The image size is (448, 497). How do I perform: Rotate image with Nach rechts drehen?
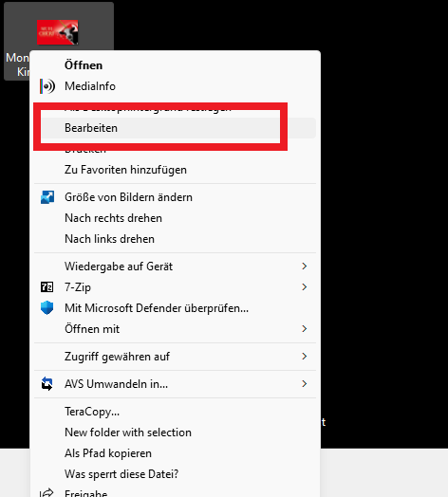point(113,218)
